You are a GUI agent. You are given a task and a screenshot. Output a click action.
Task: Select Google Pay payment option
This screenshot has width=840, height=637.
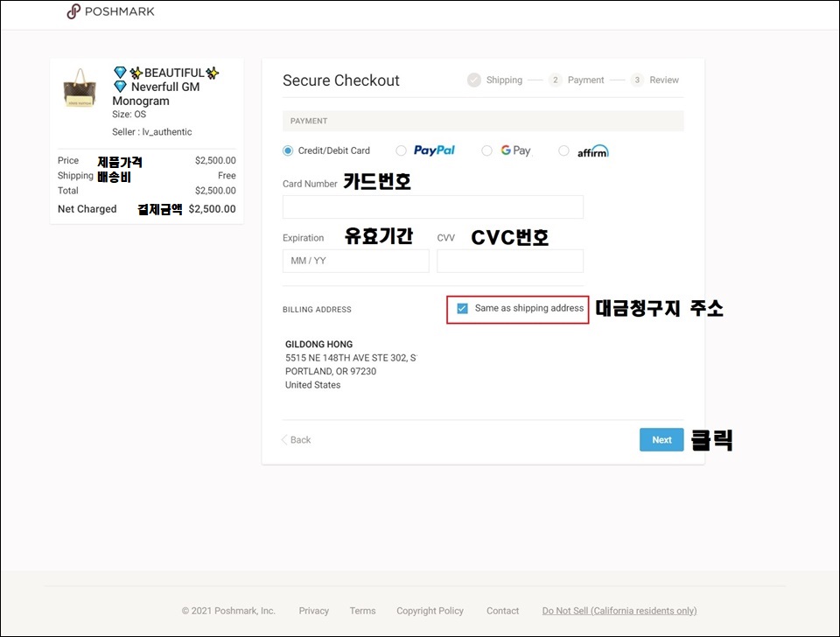[x=486, y=150]
